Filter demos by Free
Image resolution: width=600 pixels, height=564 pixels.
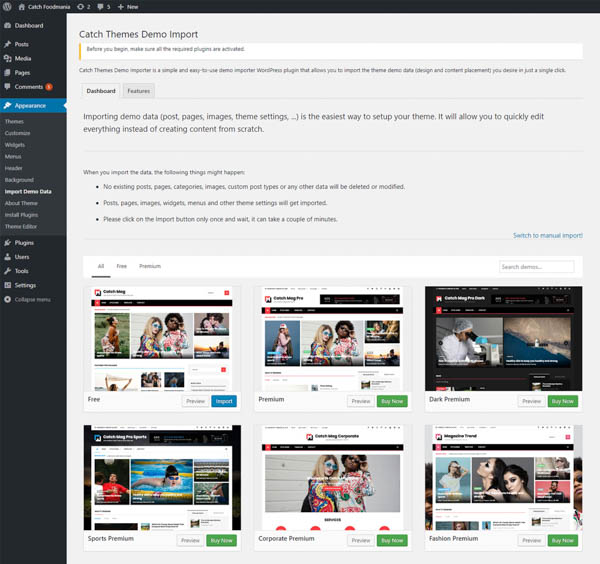pyautogui.click(x=122, y=267)
